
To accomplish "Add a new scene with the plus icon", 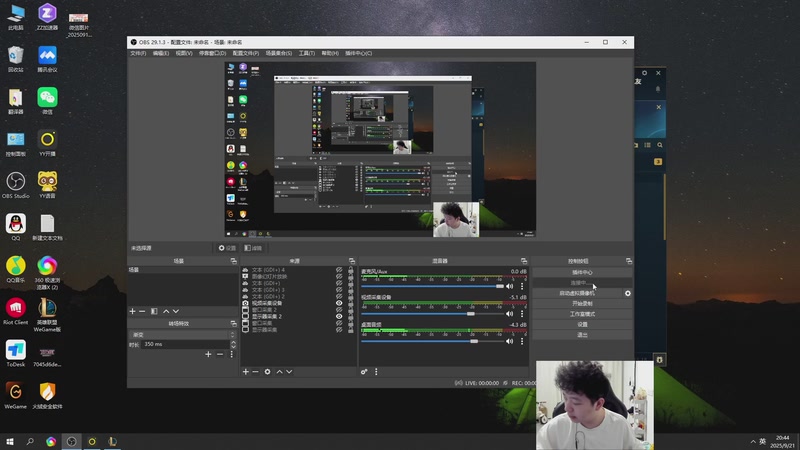I will [x=133, y=311].
